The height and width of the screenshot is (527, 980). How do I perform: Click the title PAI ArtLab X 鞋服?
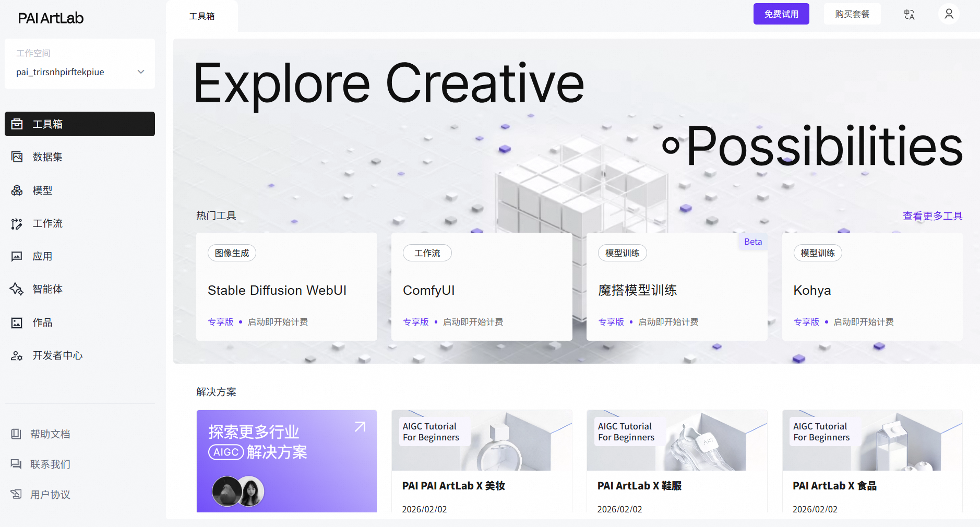click(x=639, y=486)
